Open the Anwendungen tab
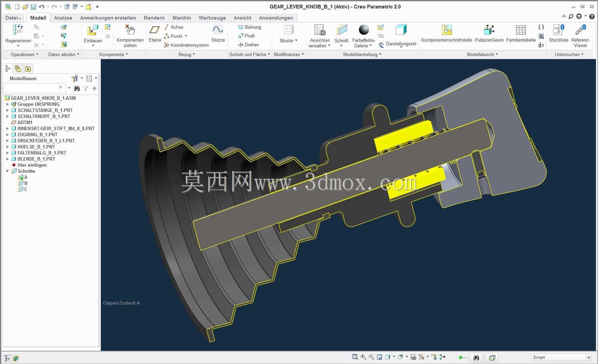 pyautogui.click(x=276, y=18)
